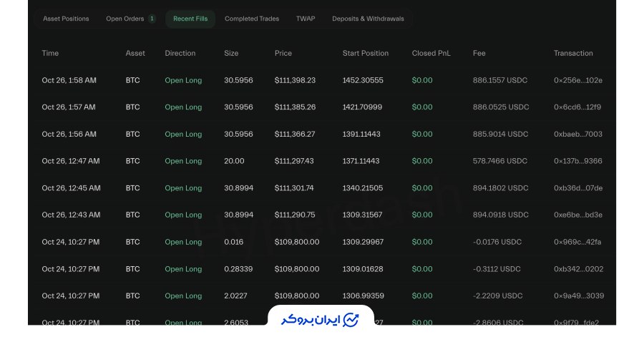The height and width of the screenshot is (337, 644).
Task: Click the Iran Broker logo icon
Action: [x=351, y=318]
